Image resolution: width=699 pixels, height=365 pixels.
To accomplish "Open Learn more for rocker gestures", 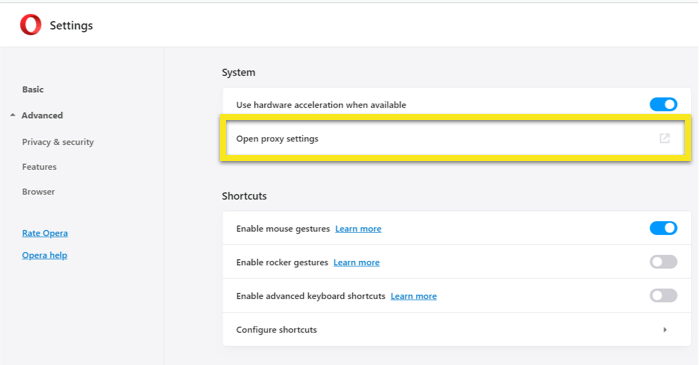I will (x=357, y=262).
